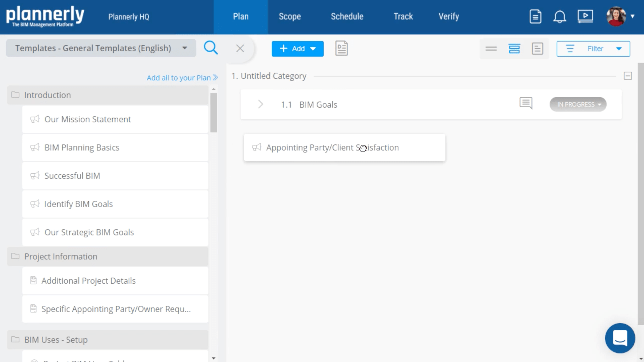
Task: Open the chat support bubble
Action: pos(620,338)
